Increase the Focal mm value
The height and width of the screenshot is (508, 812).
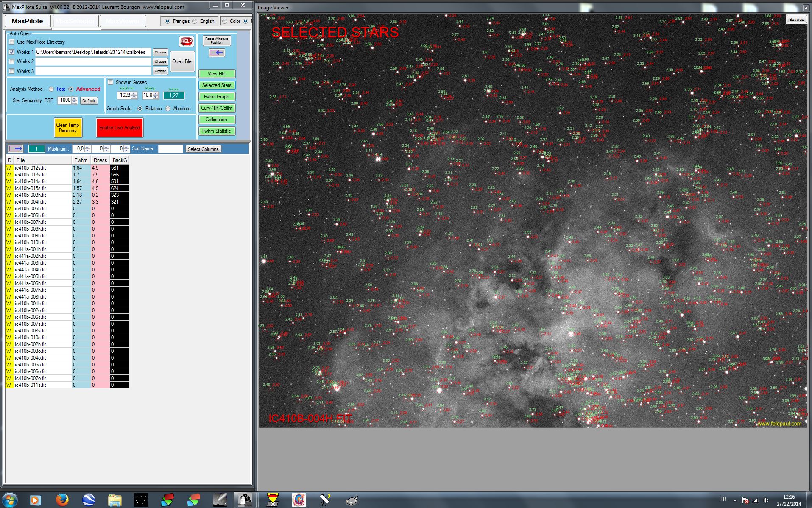tap(134, 94)
